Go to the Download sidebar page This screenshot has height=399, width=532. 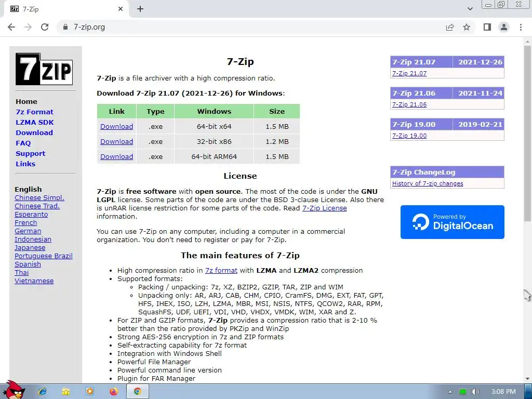(34, 132)
